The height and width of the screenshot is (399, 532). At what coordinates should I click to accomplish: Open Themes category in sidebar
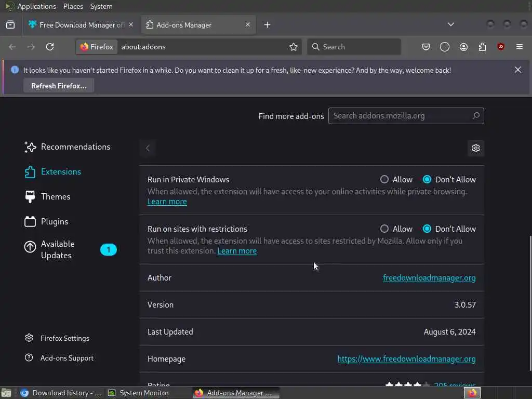pyautogui.click(x=47, y=197)
